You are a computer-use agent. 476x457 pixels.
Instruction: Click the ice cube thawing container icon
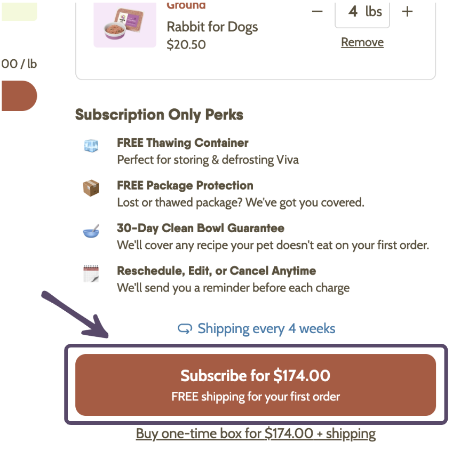[x=91, y=145]
